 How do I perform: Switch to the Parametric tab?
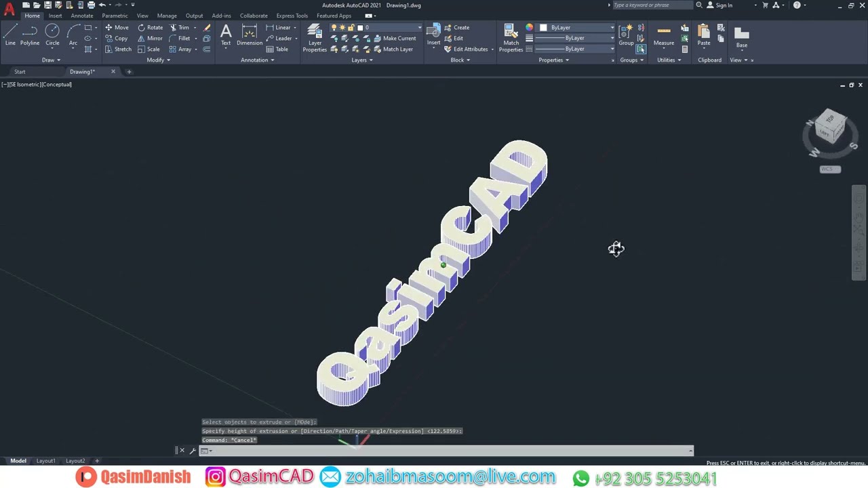[115, 16]
